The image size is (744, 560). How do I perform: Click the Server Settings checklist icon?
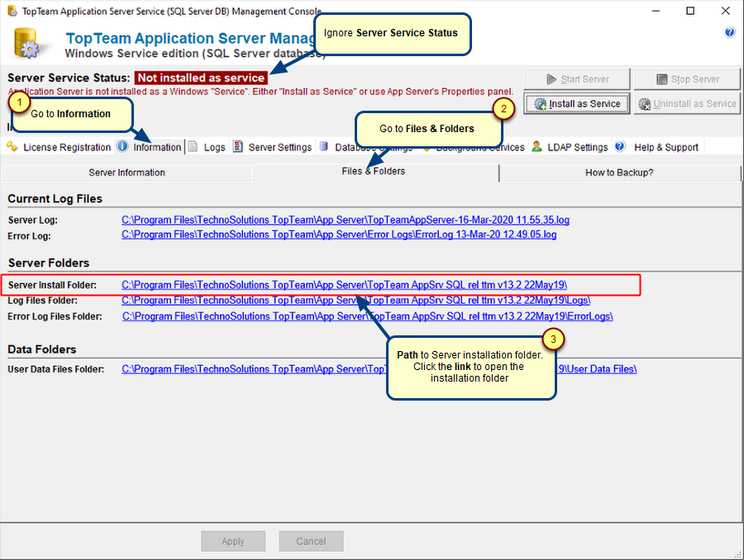[x=238, y=146]
